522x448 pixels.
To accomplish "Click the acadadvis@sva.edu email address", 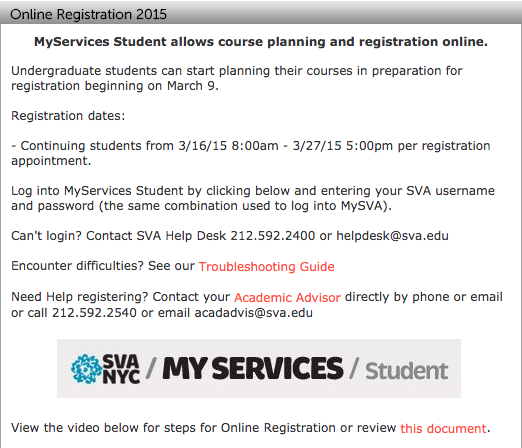I will (254, 313).
